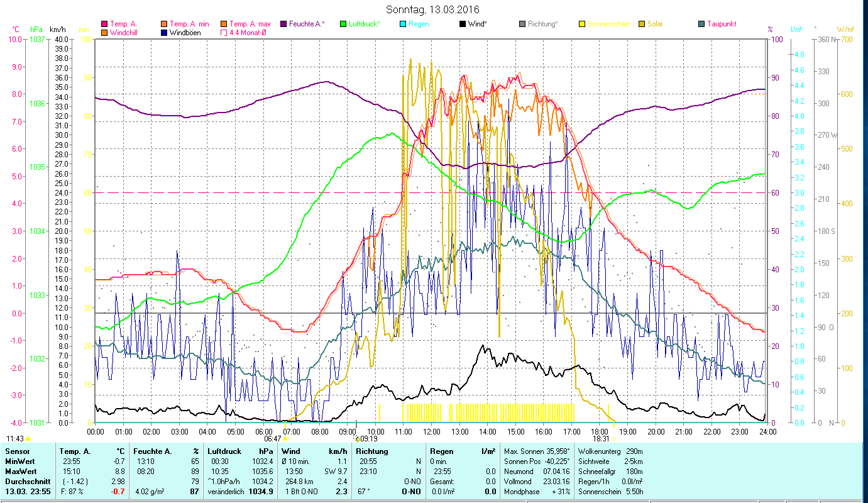Image resolution: width=868 pixels, height=503 pixels.
Task: Click the purple Feuchte A.* legend square
Action: click(x=283, y=25)
